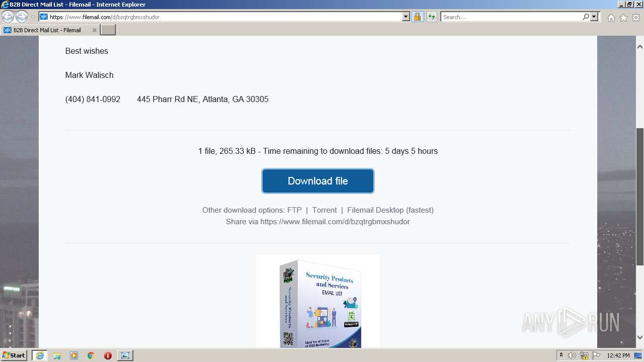Open the Tools gear icon
This screenshot has width=644, height=362.
point(636,18)
